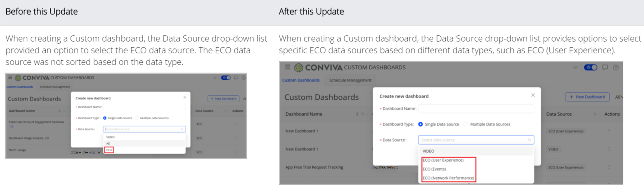
Task: Open Custom Dashboards tab in right screenshot
Action: coord(301,80)
